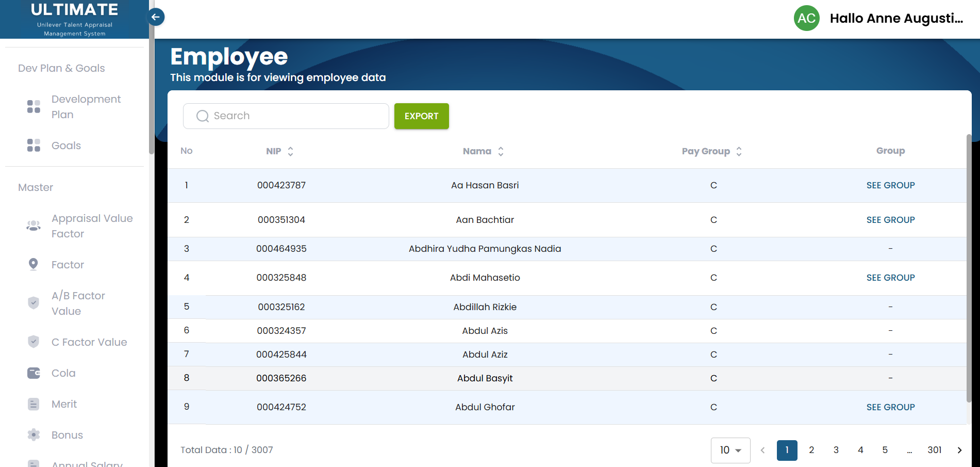Screen dimensions: 980x467
Task: Click the search magnifier icon
Action: point(203,116)
